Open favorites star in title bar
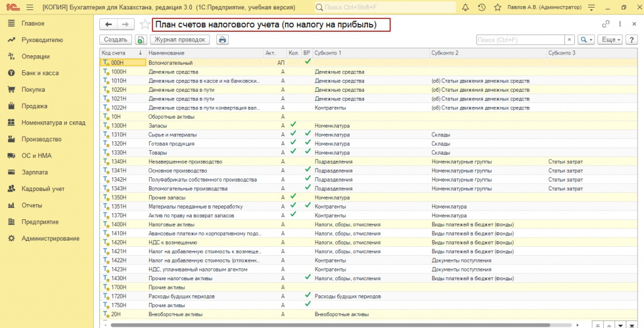The width and height of the screenshot is (644, 328). pyautogui.click(x=497, y=8)
